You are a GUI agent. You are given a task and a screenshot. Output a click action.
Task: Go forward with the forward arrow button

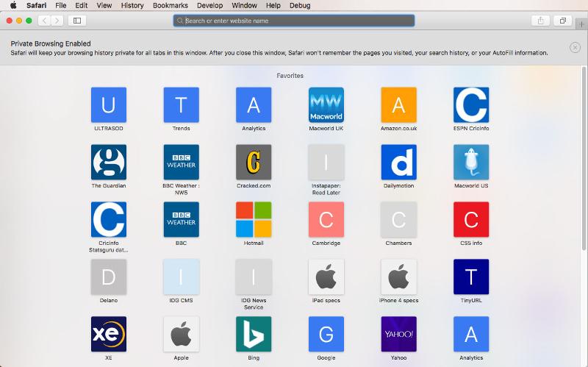point(57,21)
